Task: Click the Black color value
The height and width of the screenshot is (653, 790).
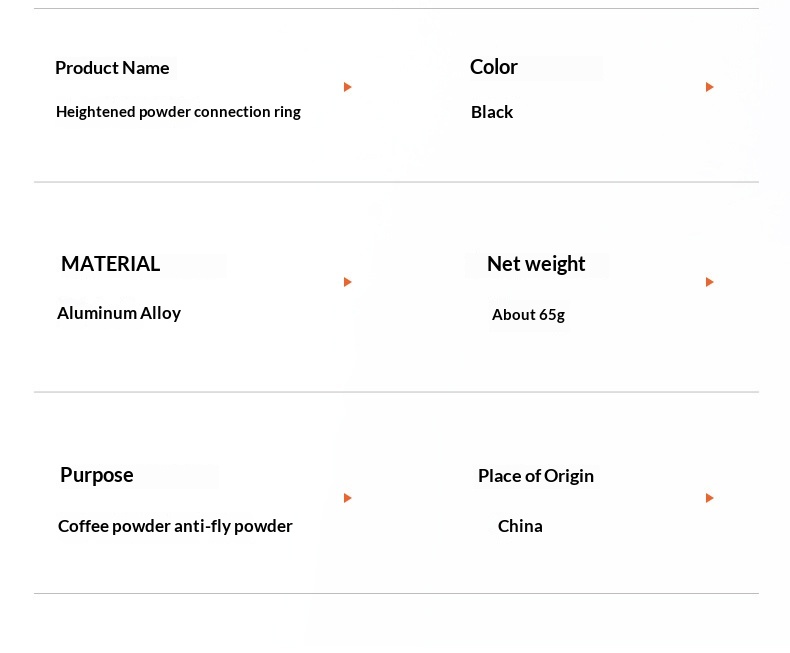Action: click(492, 112)
